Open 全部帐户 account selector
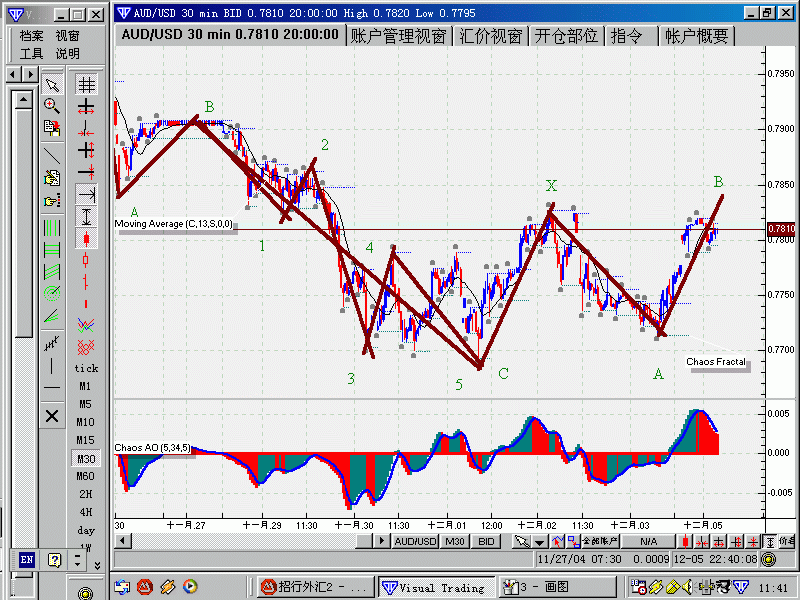 (x=600, y=541)
